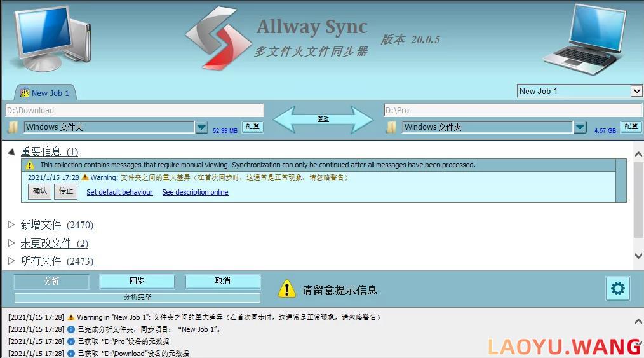Click info icon for D:\Pro metadata log entry
This screenshot has width=644, height=358.
(71, 341)
